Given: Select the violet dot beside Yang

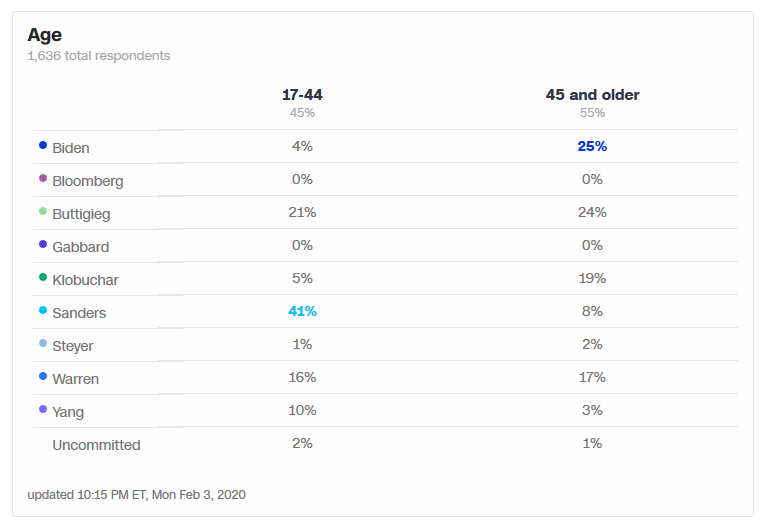Looking at the screenshot, I should point(43,409).
